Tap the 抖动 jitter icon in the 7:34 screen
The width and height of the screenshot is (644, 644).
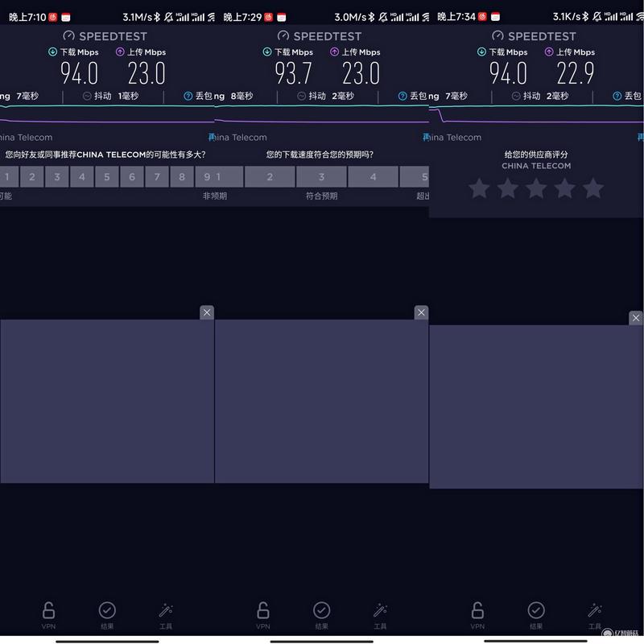click(516, 96)
